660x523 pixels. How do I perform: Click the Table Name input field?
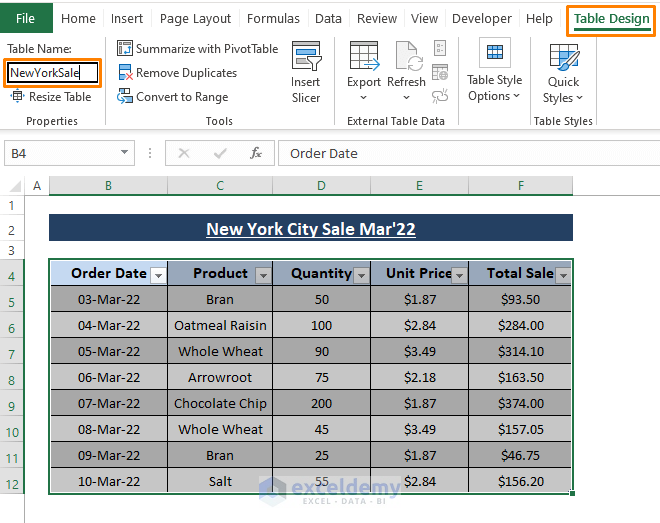tap(53, 72)
